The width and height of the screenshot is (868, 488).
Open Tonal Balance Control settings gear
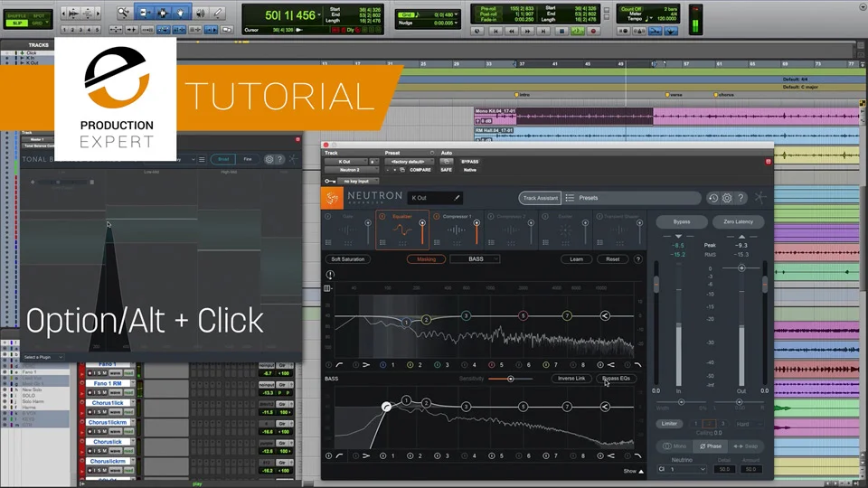(x=269, y=159)
